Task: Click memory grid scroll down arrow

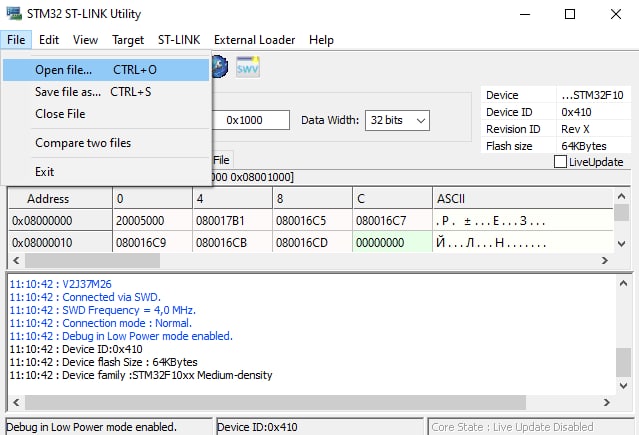Action: (621, 244)
